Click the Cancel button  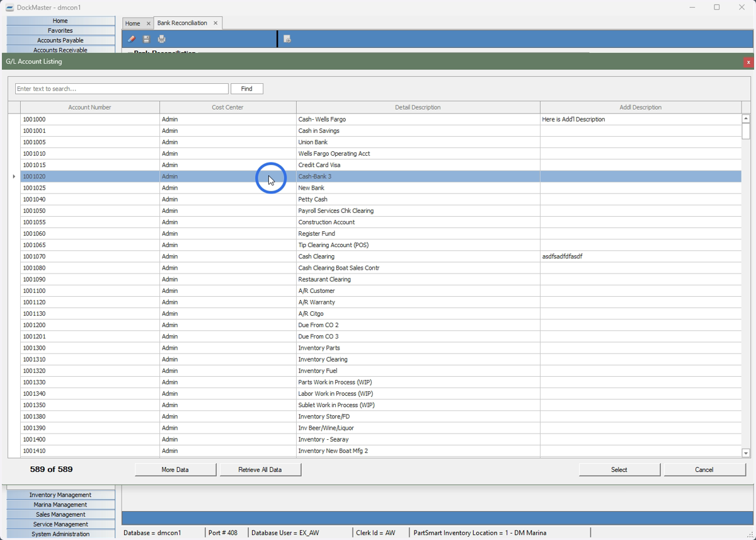[x=704, y=469]
